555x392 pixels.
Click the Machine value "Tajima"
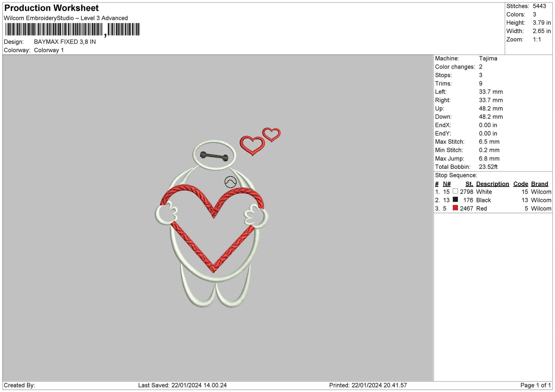[x=488, y=58]
